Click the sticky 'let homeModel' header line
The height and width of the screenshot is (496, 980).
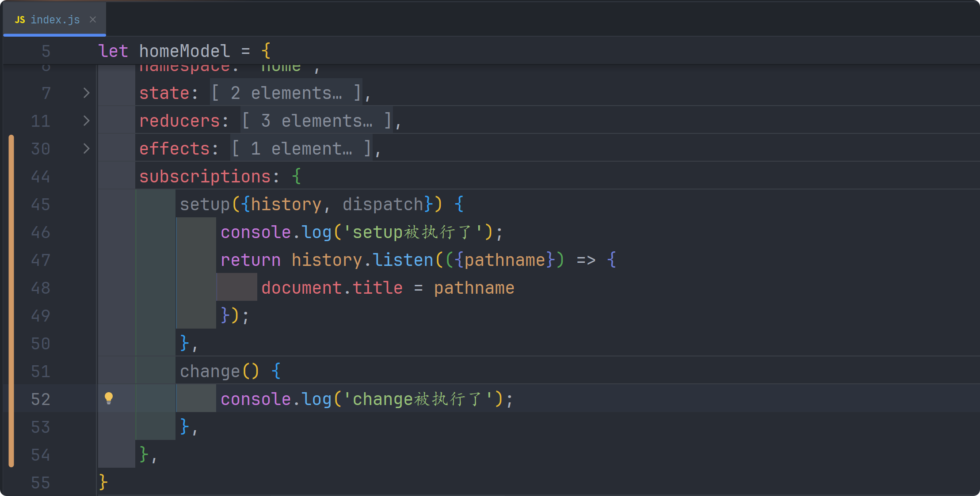184,51
